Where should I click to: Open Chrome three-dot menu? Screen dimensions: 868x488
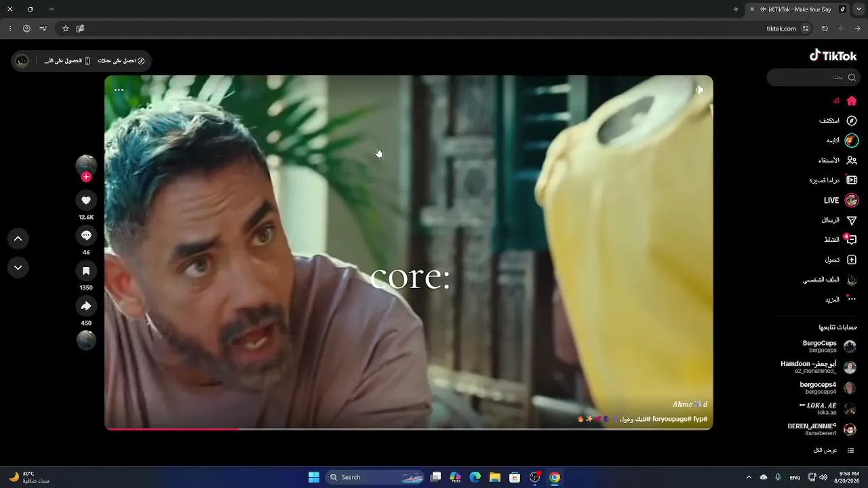(10, 28)
